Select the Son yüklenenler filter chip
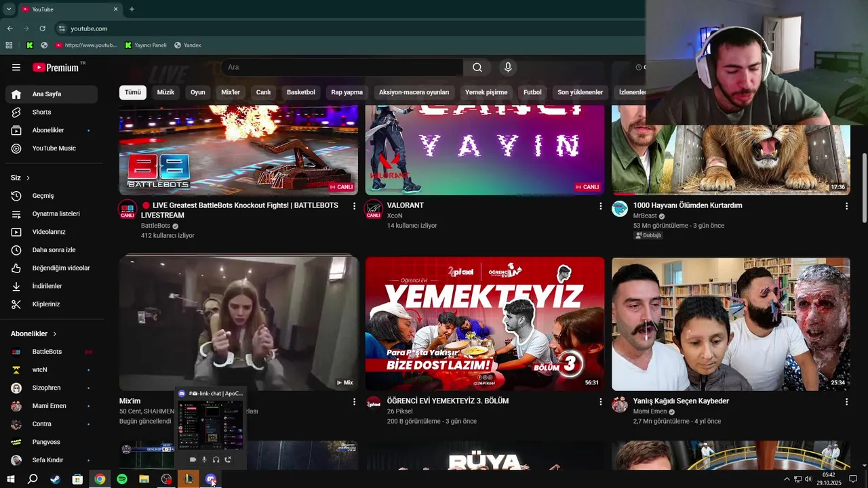This screenshot has width=868, height=488. click(580, 92)
